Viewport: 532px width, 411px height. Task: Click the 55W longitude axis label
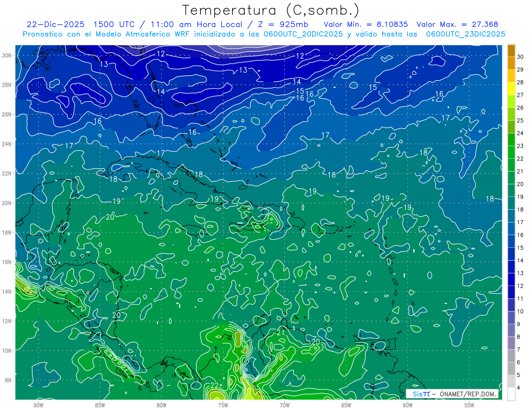[469, 405]
